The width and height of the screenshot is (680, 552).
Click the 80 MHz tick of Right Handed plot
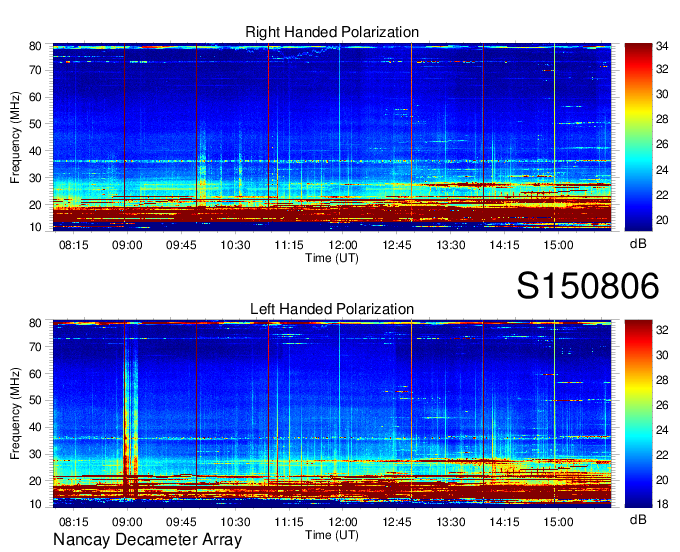coord(35,46)
